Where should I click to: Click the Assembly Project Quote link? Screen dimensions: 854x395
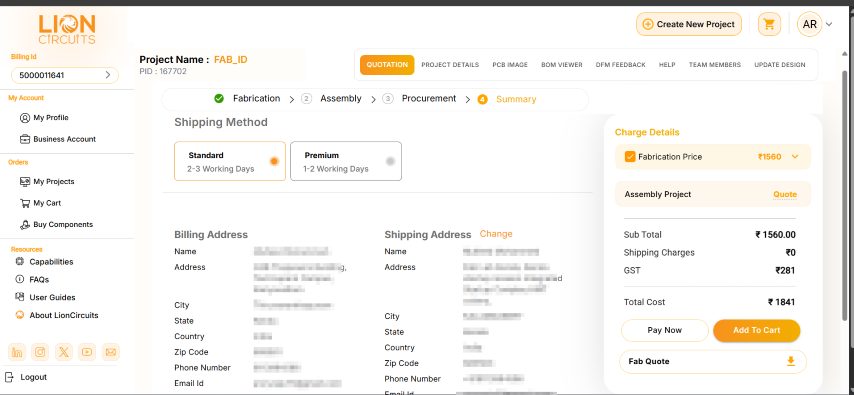pyautogui.click(x=785, y=195)
